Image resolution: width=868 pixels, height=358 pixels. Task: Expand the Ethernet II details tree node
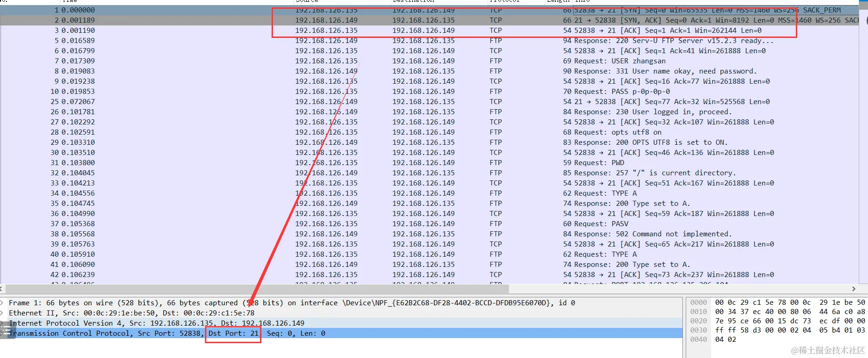[x=3, y=313]
